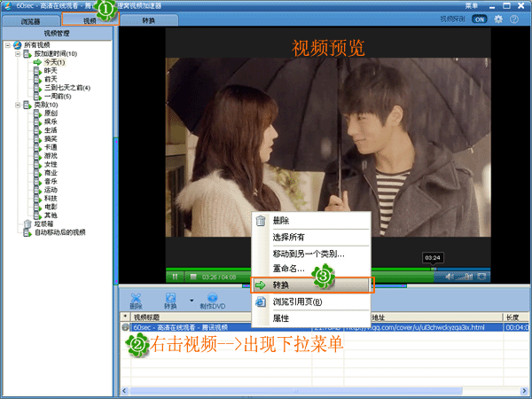
Task: Collapse the 类别(10) node
Action: tap(18, 106)
